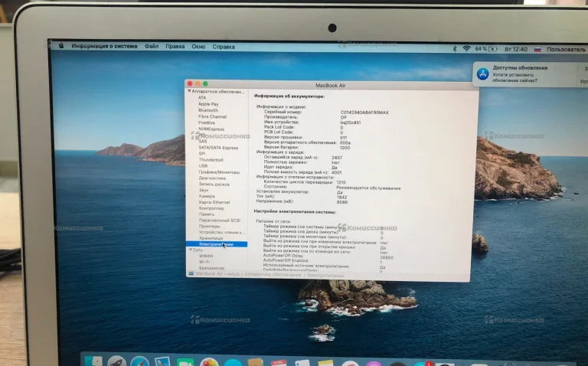Click the App Store icon in the notification
This screenshot has width=588, height=366.
(482, 74)
